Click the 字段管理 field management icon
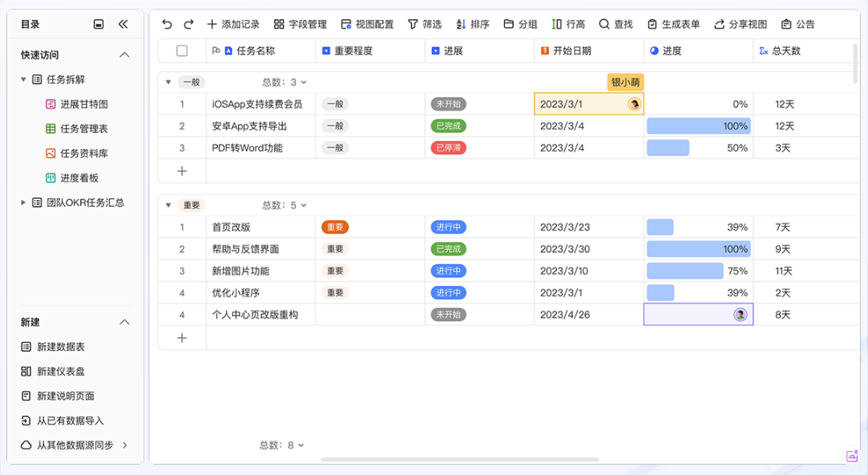The image size is (868, 475). click(x=279, y=24)
